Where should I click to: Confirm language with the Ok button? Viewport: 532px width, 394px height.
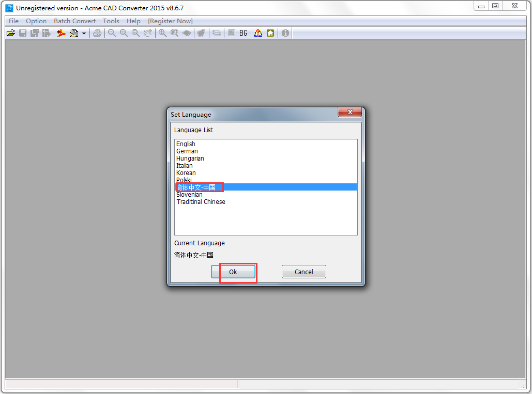(233, 272)
